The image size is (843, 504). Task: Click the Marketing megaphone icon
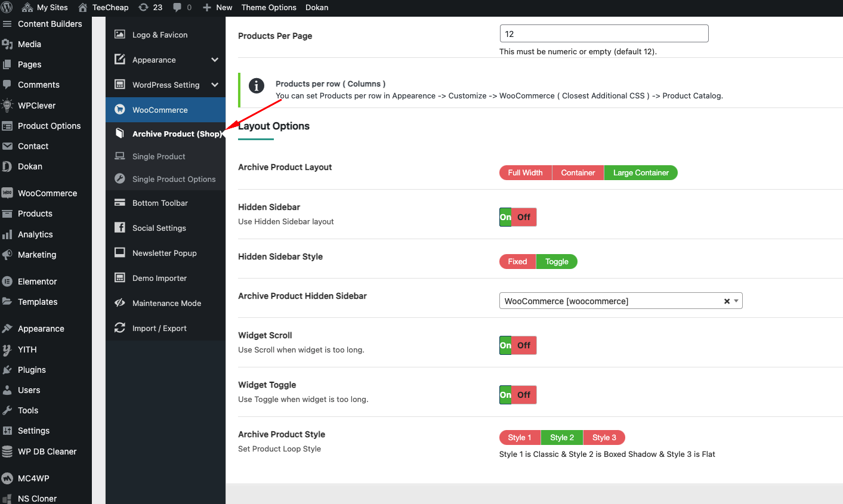pyautogui.click(x=7, y=255)
